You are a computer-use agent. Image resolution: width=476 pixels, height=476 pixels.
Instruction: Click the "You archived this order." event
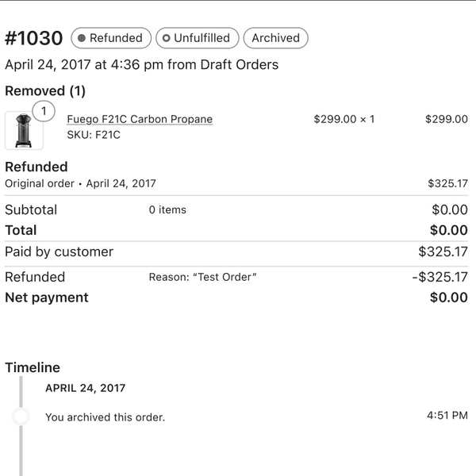tap(105, 417)
